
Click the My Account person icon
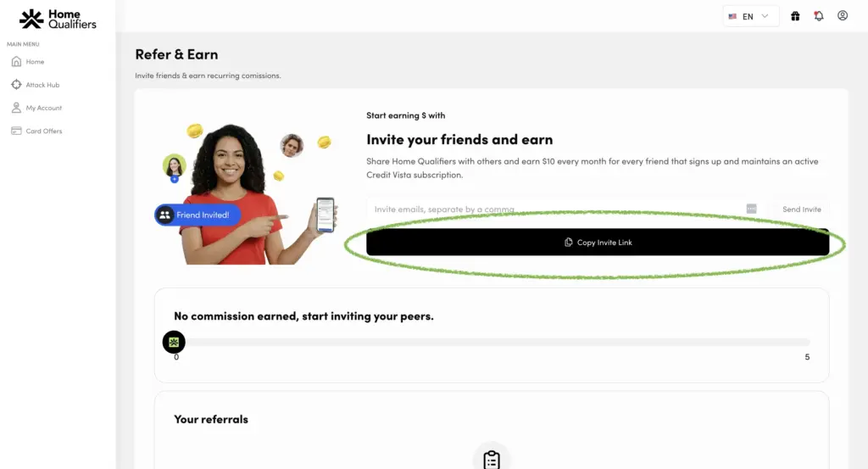[17, 108]
